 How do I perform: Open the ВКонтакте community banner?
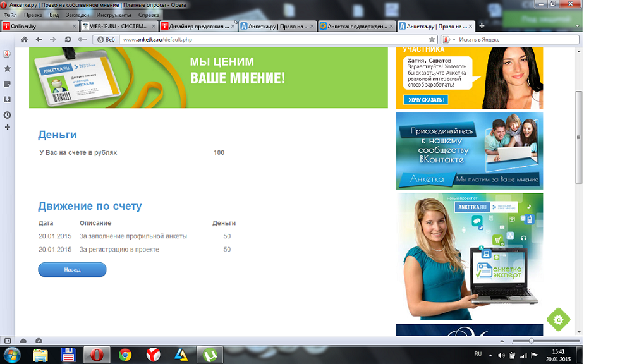[x=470, y=151]
